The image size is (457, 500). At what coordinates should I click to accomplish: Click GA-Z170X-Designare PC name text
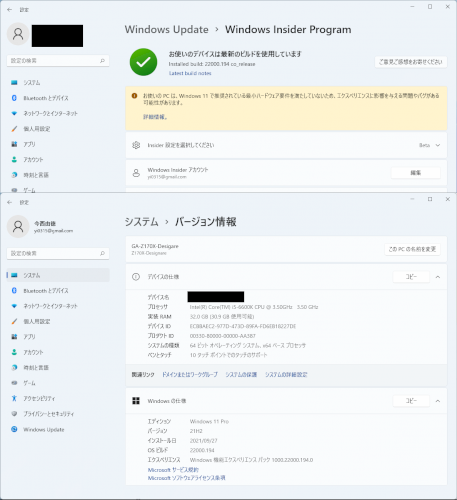click(155, 246)
